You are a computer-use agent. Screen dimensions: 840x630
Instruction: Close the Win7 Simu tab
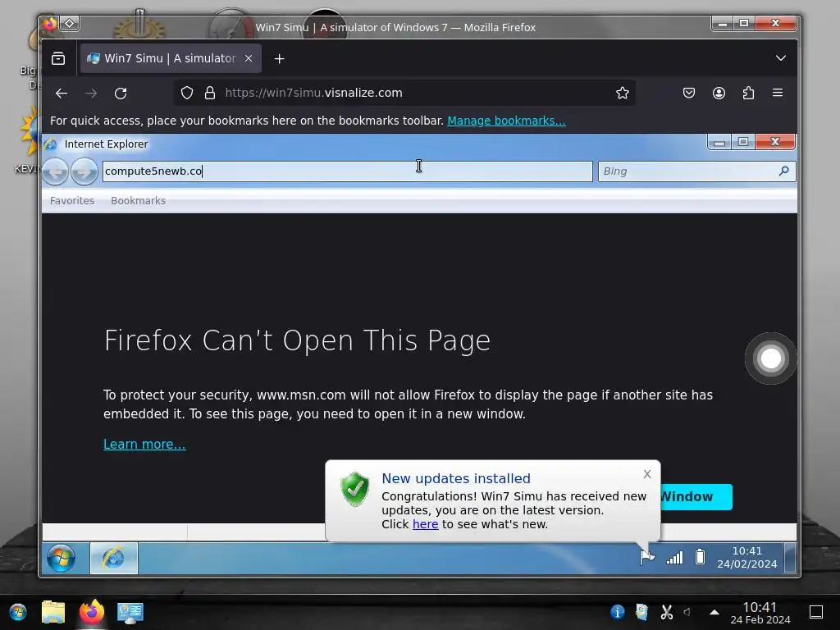[x=249, y=58]
